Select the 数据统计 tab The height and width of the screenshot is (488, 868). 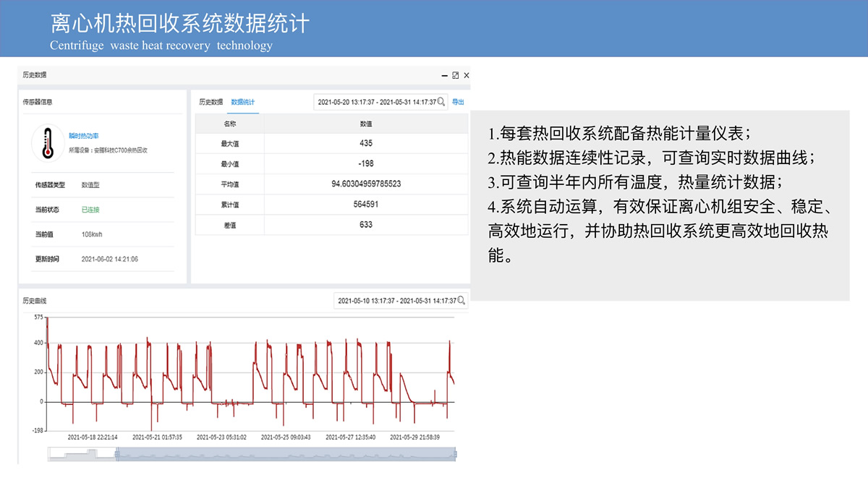[242, 102]
